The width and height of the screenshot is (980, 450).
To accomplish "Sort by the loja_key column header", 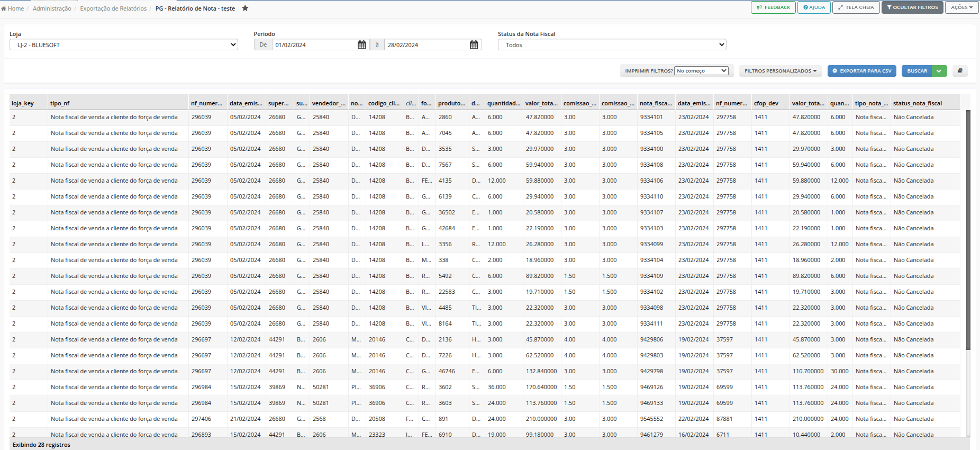I will pyautogui.click(x=29, y=103).
